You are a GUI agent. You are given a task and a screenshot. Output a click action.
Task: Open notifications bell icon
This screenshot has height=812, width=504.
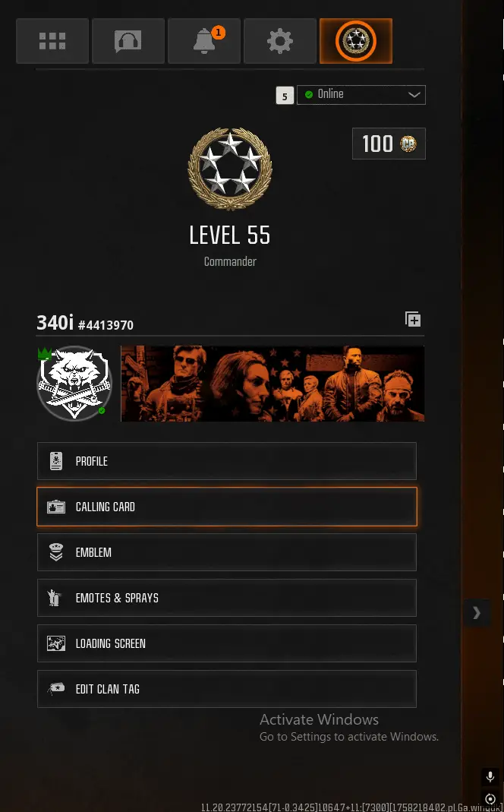(x=204, y=41)
